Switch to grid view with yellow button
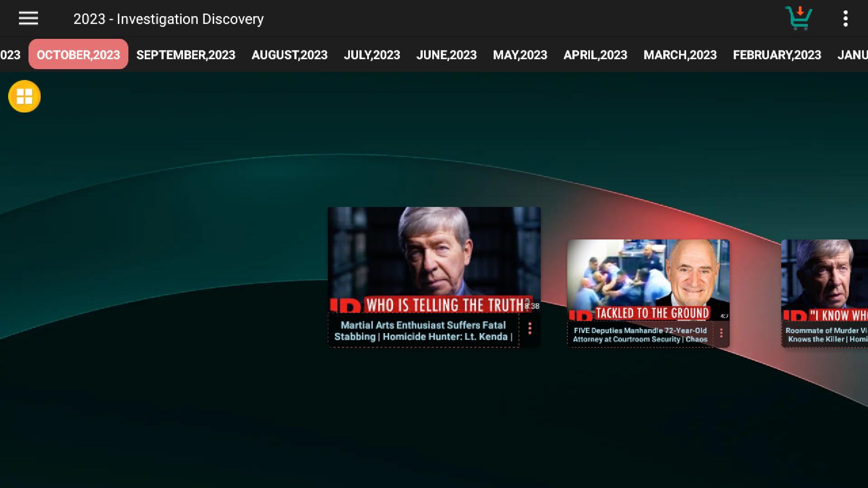868x488 pixels. point(24,96)
